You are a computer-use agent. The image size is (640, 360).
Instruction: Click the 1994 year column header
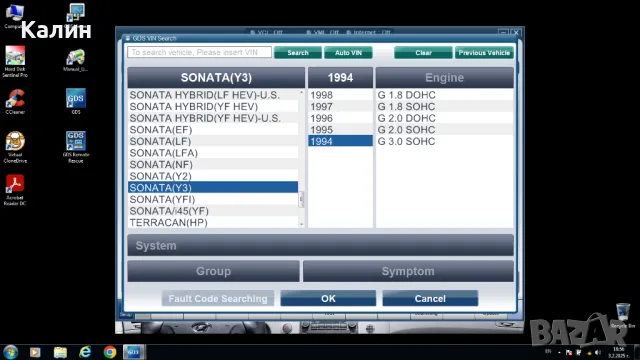point(340,78)
